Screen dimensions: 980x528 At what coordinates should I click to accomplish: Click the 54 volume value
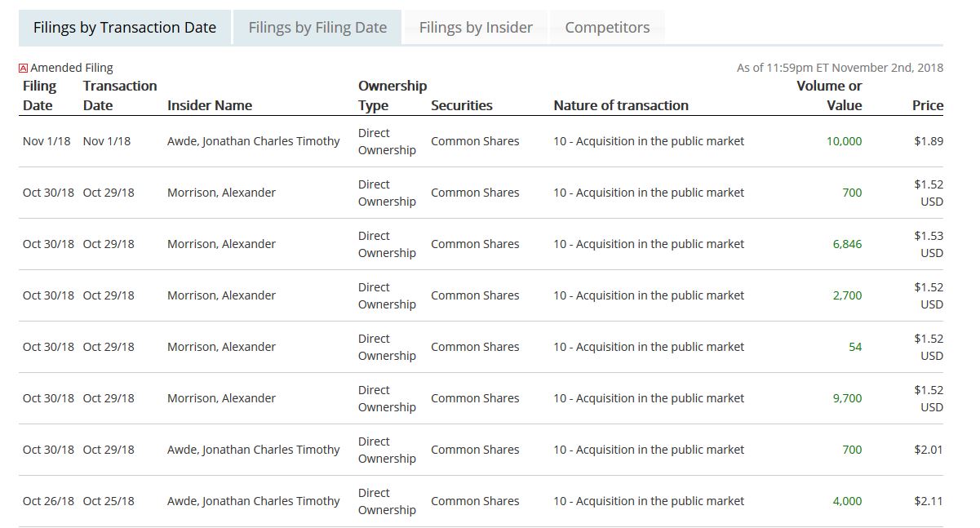pos(854,347)
